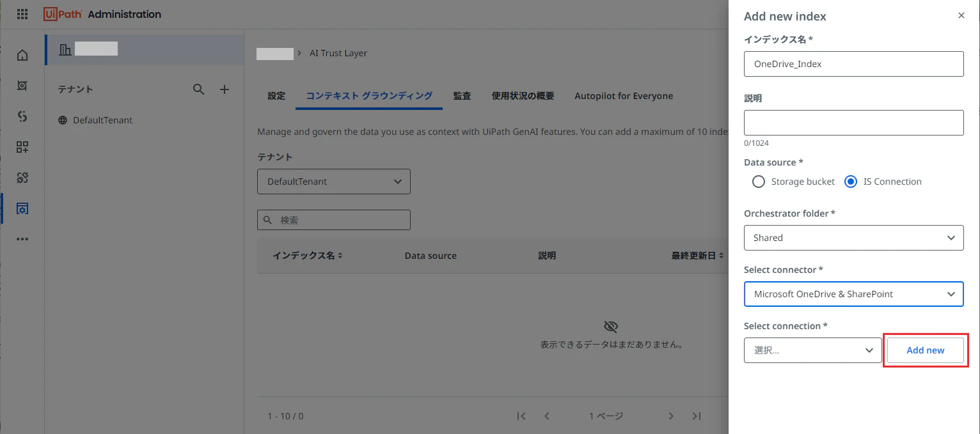The image size is (980, 434).
Task: Click the organization building icon
Action: (x=65, y=49)
